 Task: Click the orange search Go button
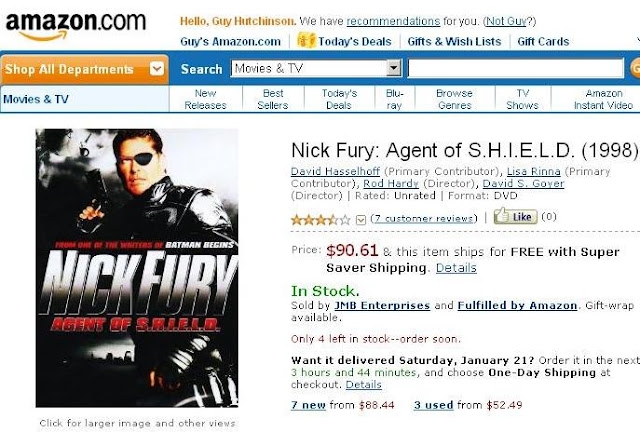tap(634, 68)
